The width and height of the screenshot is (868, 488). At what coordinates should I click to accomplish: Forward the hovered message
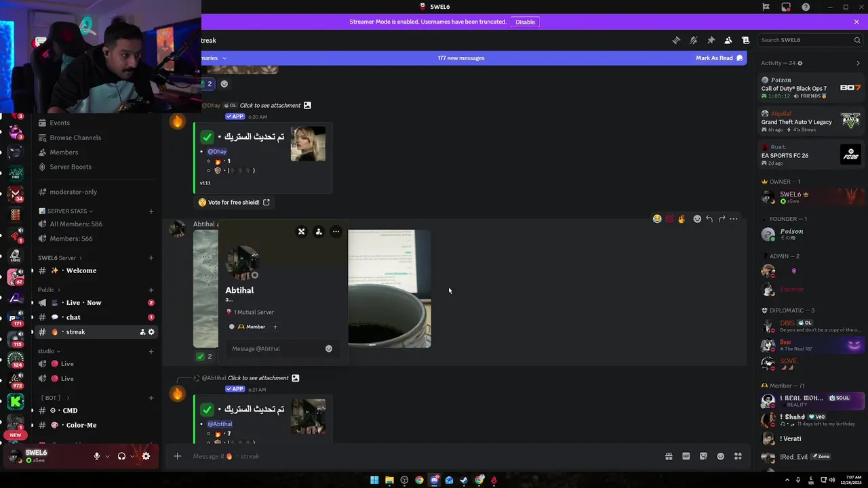[722, 219]
